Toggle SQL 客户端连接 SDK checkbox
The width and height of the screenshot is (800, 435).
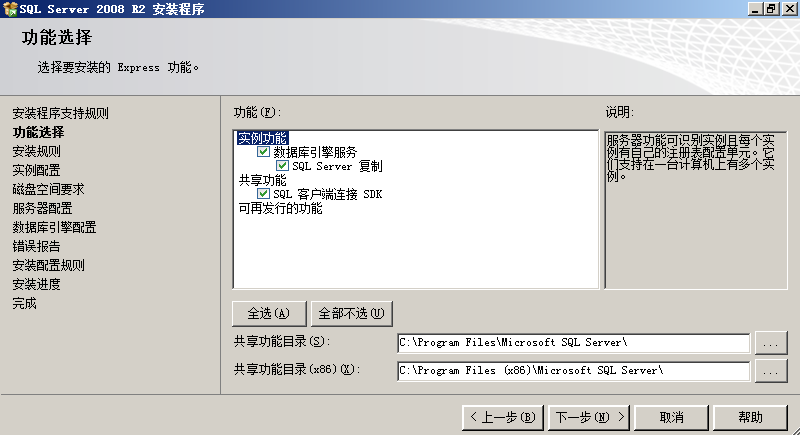coord(263,194)
